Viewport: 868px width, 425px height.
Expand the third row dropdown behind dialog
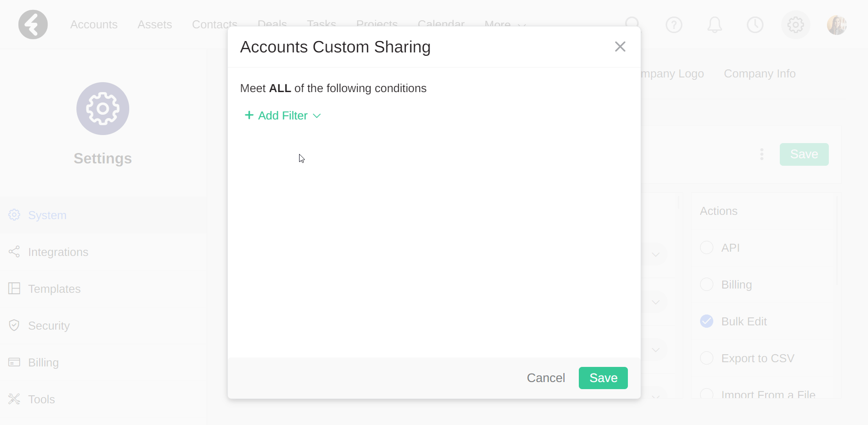[x=655, y=350]
